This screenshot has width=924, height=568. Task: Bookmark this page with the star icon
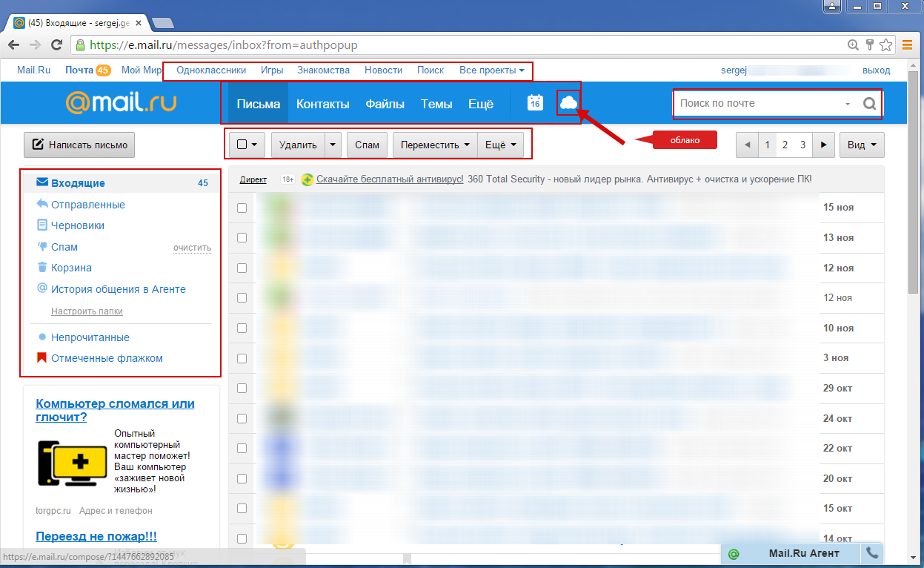pos(885,45)
